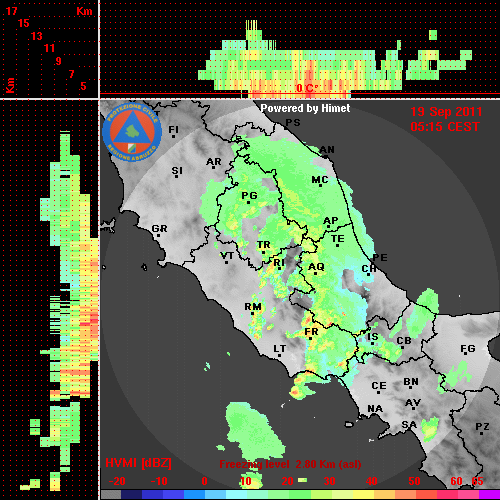The width and height of the screenshot is (500, 500).
Task: Click the AP city label on map
Action: click(x=331, y=221)
